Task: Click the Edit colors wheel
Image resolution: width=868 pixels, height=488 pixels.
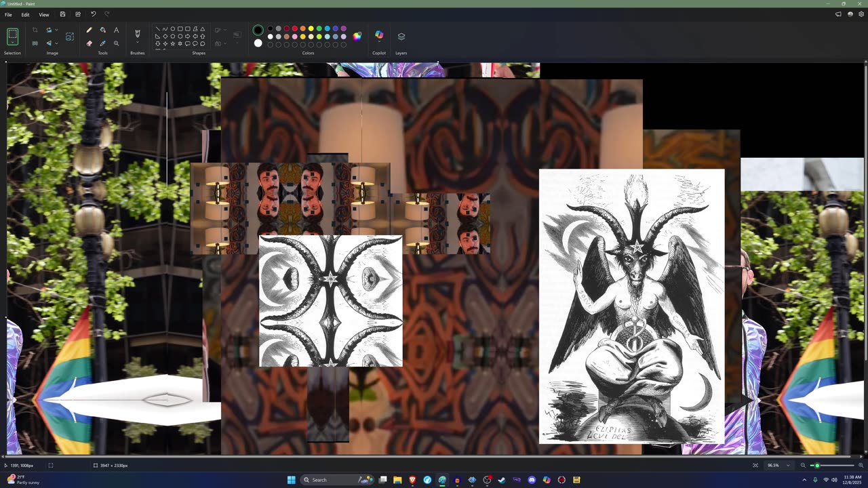Action: [357, 36]
